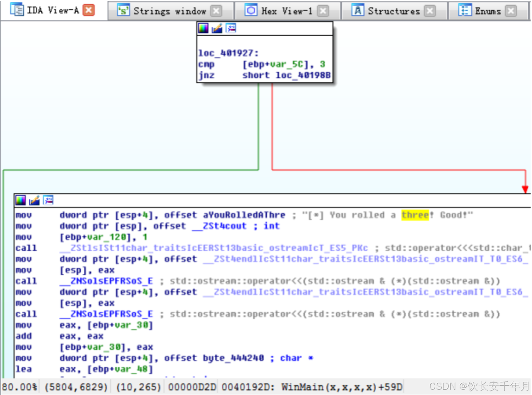Viewport: 532px width, 395px height.
Task: Click the var_5C operand in cmp instruction
Action: tap(287, 64)
